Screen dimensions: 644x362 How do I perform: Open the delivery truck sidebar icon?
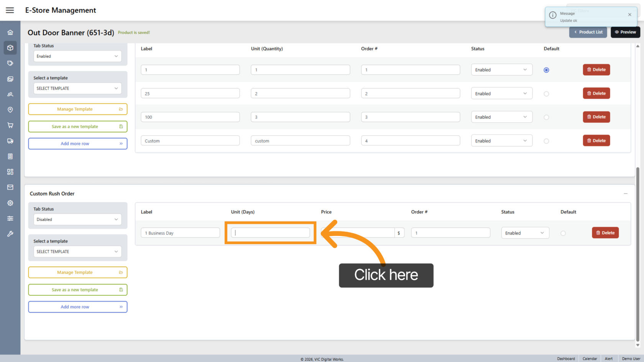(10, 141)
